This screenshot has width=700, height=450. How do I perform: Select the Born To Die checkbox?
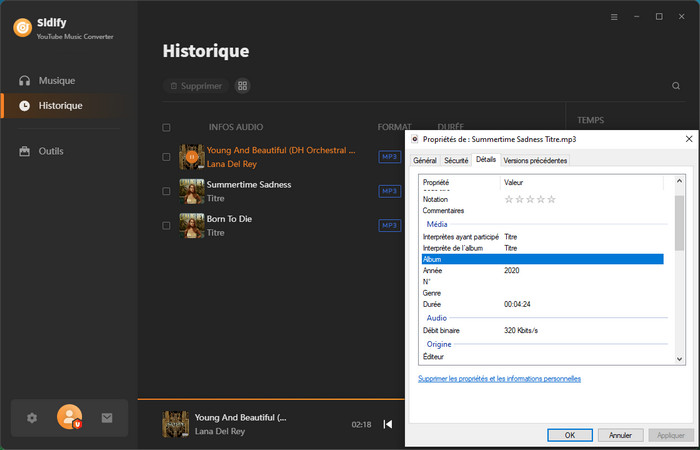tap(166, 225)
